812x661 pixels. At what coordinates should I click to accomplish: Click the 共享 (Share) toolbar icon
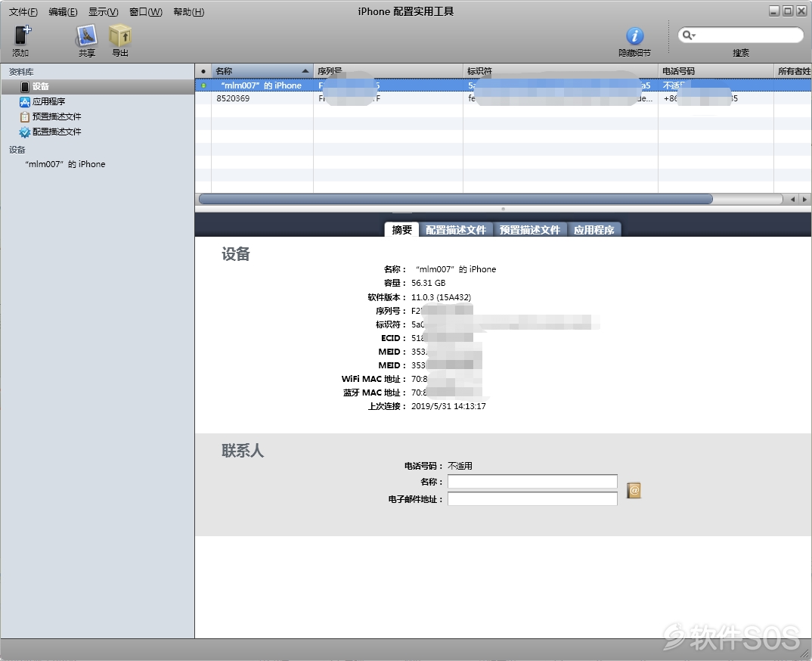tap(86, 36)
